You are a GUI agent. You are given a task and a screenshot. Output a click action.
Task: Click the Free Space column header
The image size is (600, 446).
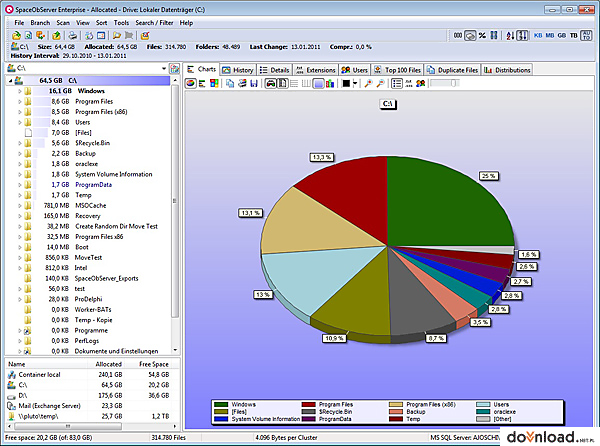click(x=153, y=364)
